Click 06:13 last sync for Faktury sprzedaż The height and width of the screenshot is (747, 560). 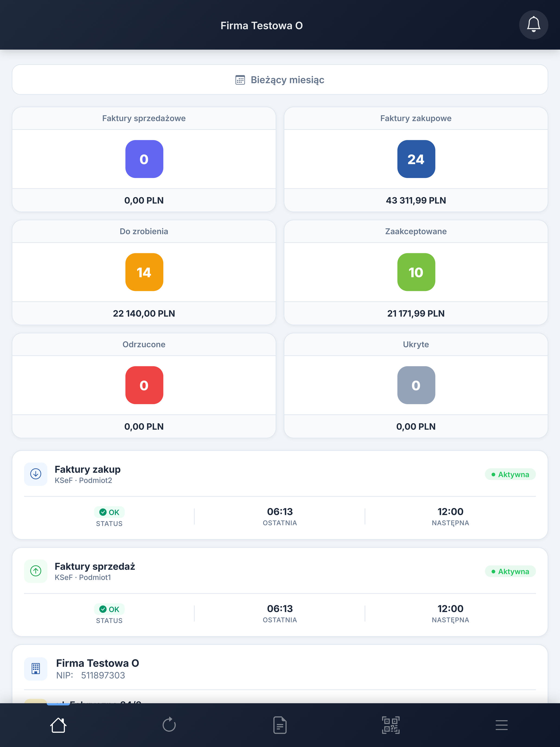pos(280,609)
